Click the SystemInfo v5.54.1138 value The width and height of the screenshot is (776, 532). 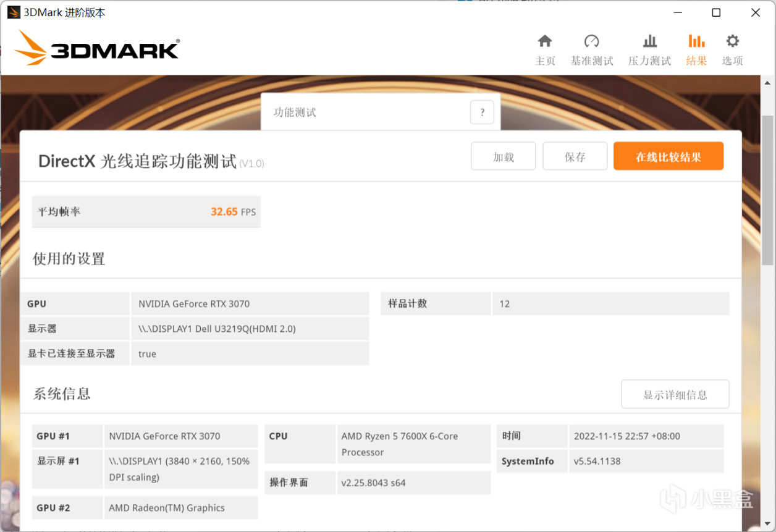click(646, 461)
